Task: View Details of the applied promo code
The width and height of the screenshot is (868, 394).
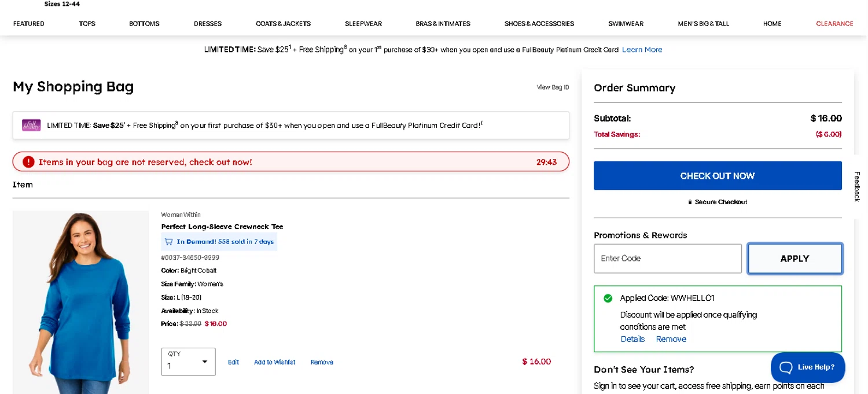Action: pyautogui.click(x=632, y=340)
